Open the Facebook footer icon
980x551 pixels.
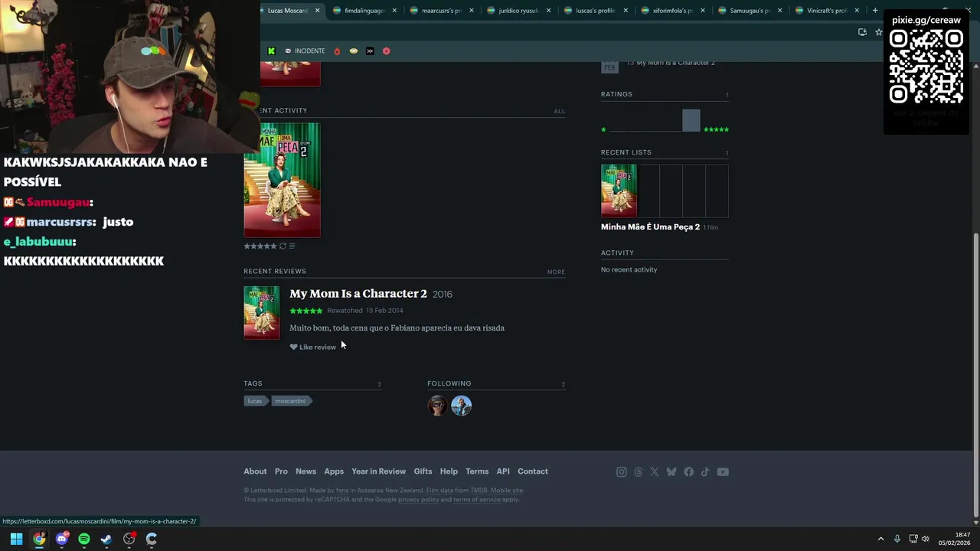pyautogui.click(x=688, y=472)
